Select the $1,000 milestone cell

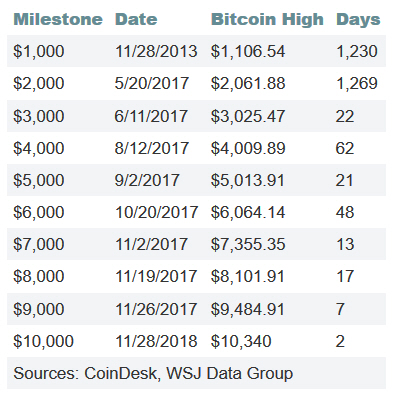click(39, 51)
